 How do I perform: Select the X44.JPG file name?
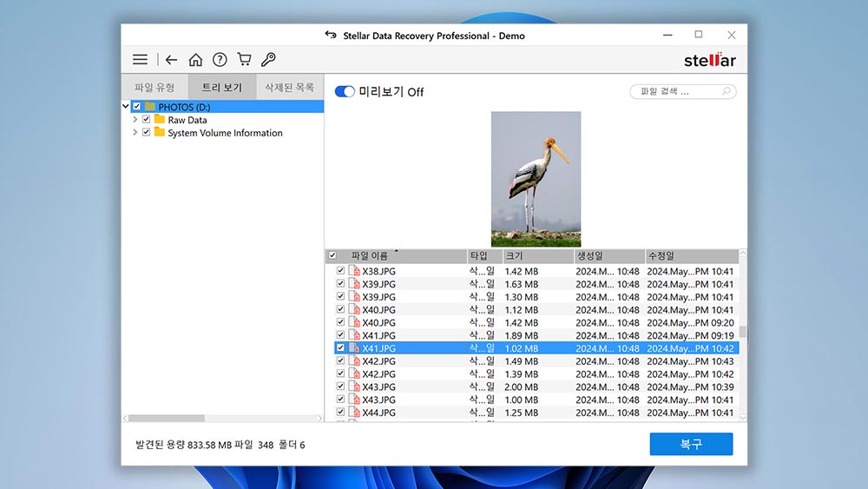379,413
